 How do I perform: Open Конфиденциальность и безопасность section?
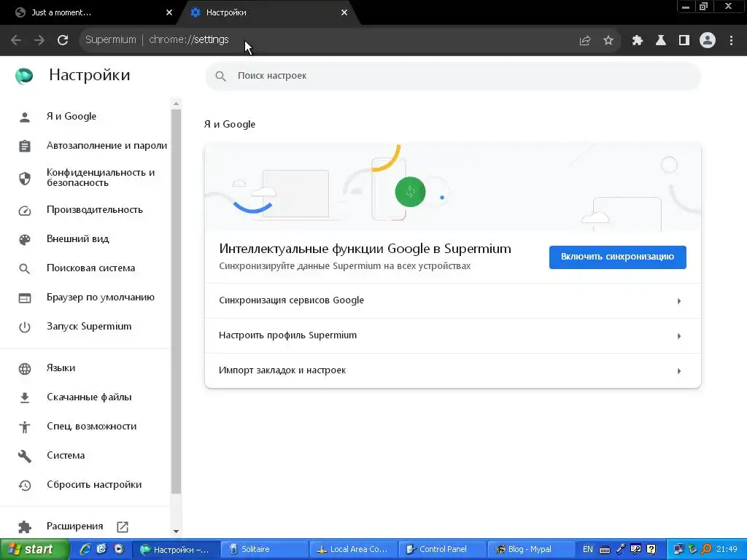[101, 178]
